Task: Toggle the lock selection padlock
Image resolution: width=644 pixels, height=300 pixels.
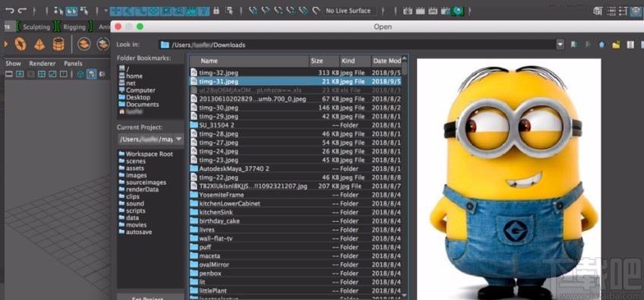Action: 216,11
